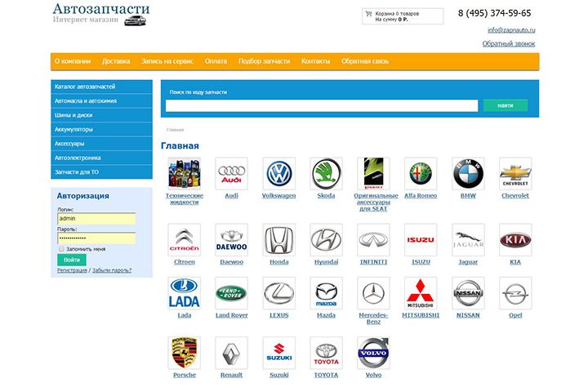Select the KIA logo icon
Screen dimensions: 588x392
pos(515,240)
